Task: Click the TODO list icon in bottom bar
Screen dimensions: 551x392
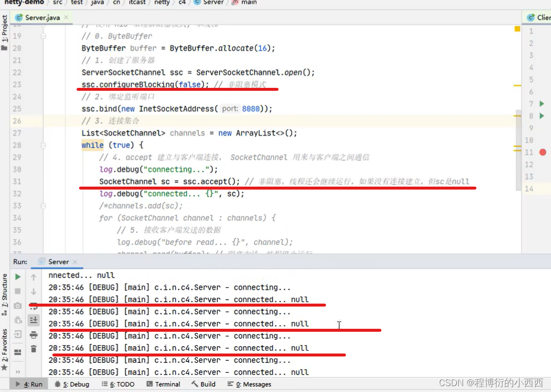Action: 104,384
